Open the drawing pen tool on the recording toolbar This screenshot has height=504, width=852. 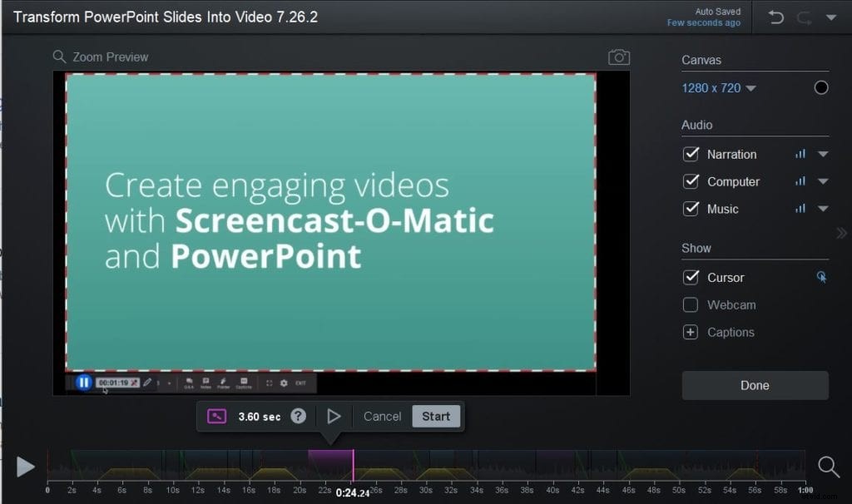148,383
